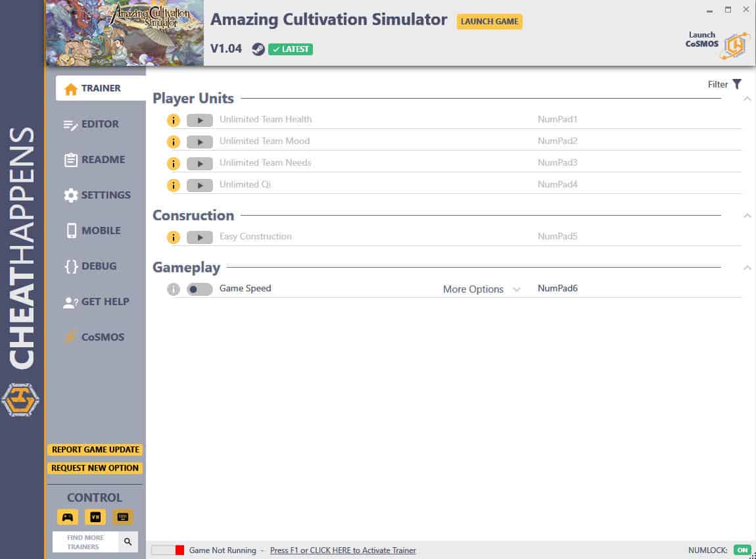Screen dimensions: 756x559
Task: Click the Game Speed label
Action: (245, 289)
